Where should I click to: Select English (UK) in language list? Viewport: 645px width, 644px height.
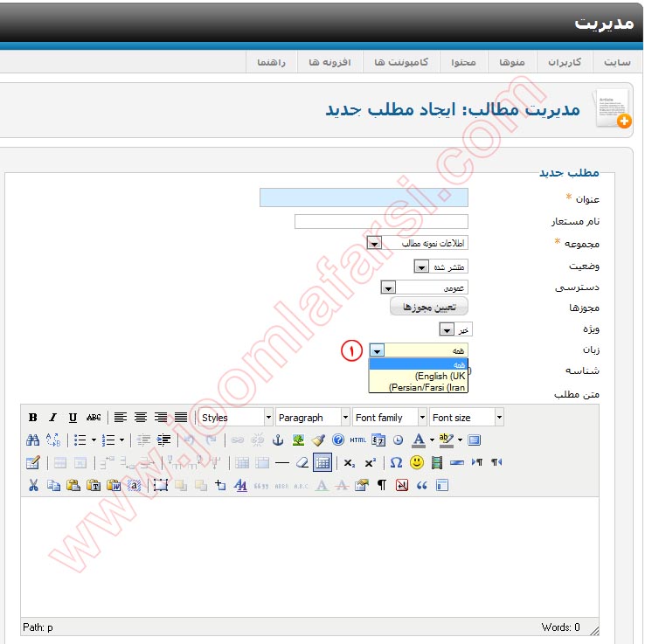pos(419,376)
